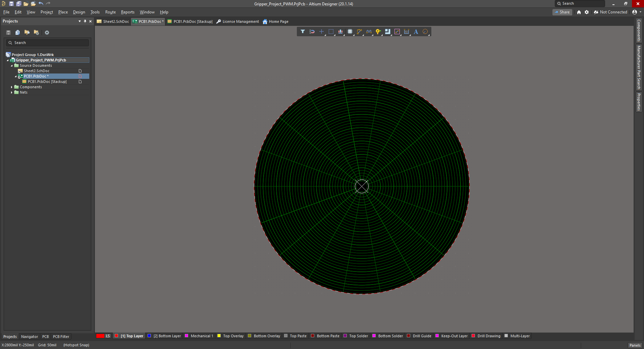Select the Place String text tool
Viewport: 644px width, 349px height.
(416, 32)
